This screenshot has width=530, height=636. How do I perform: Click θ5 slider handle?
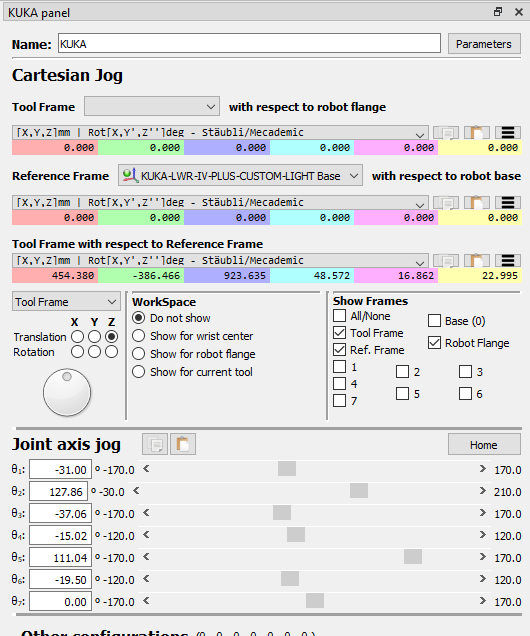[x=413, y=556]
